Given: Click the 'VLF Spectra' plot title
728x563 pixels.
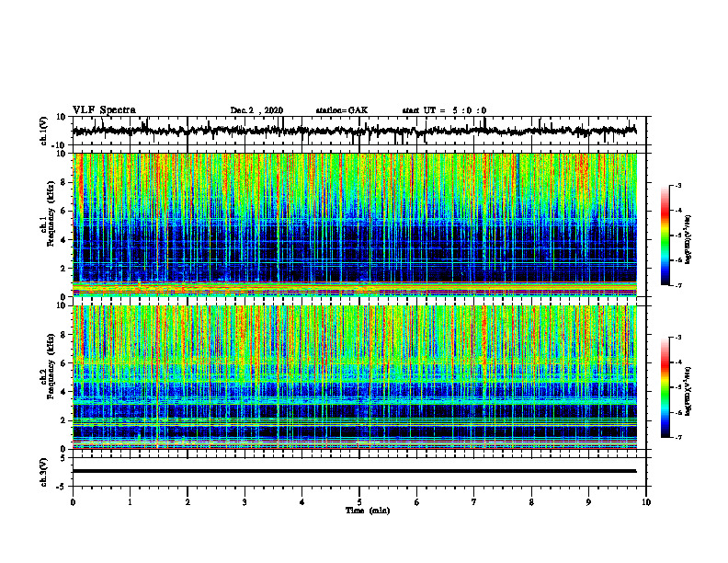Looking at the screenshot, I should point(104,110).
